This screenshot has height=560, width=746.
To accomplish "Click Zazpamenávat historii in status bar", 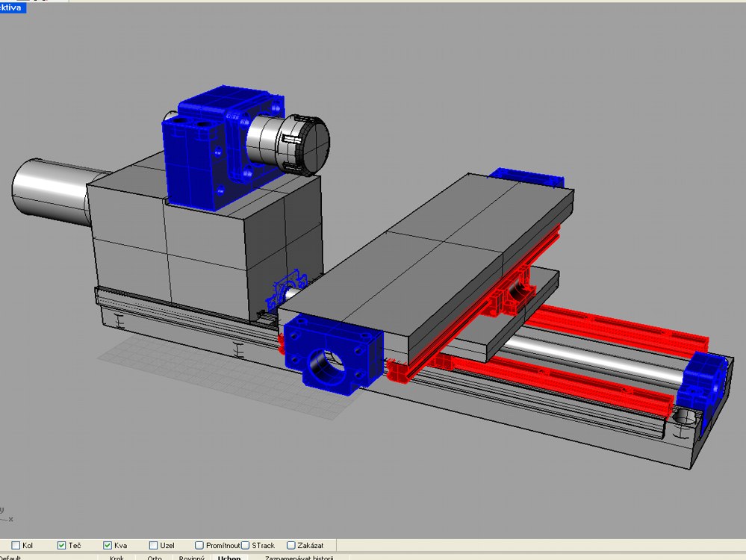I will coord(299,557).
